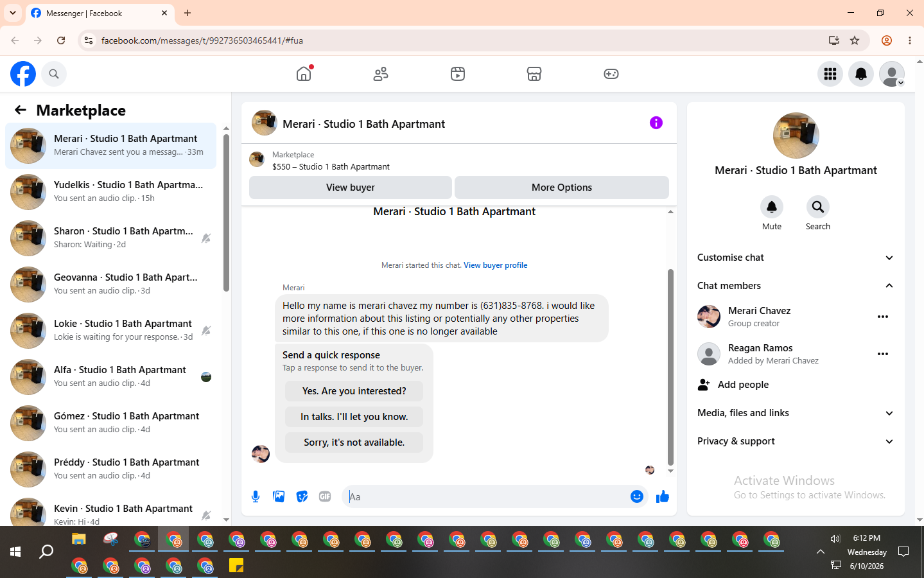Click the View buyer button

pyautogui.click(x=351, y=188)
